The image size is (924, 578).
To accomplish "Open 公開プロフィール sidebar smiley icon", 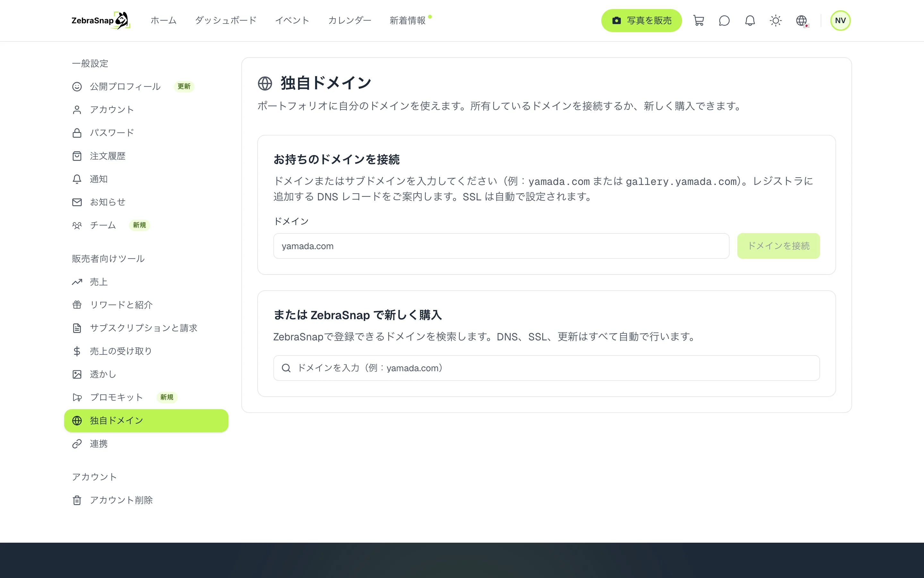I will (77, 87).
